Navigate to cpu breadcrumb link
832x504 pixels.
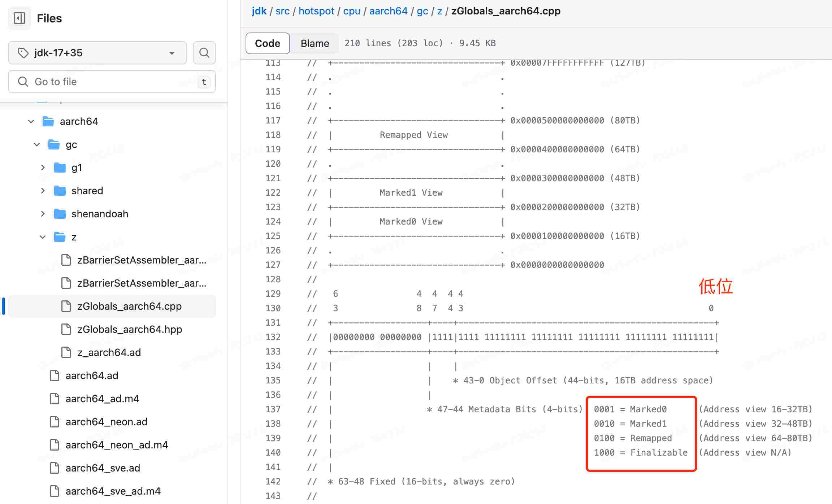(x=352, y=11)
